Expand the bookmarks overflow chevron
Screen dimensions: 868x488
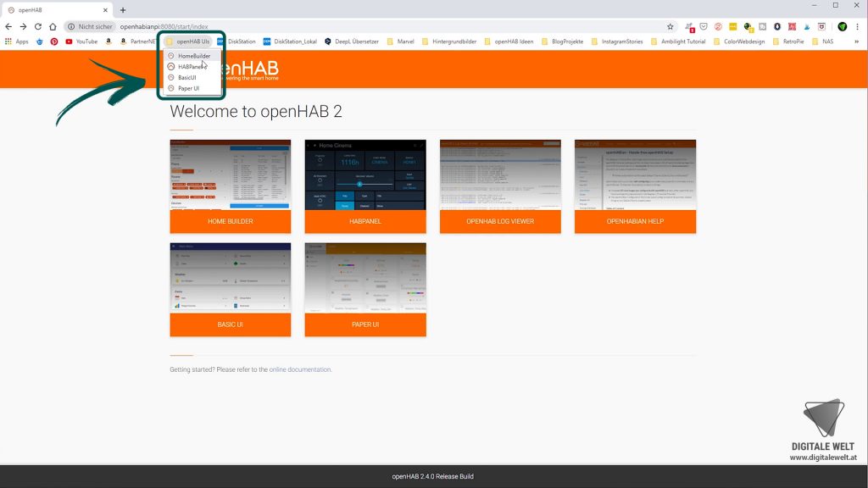(858, 41)
